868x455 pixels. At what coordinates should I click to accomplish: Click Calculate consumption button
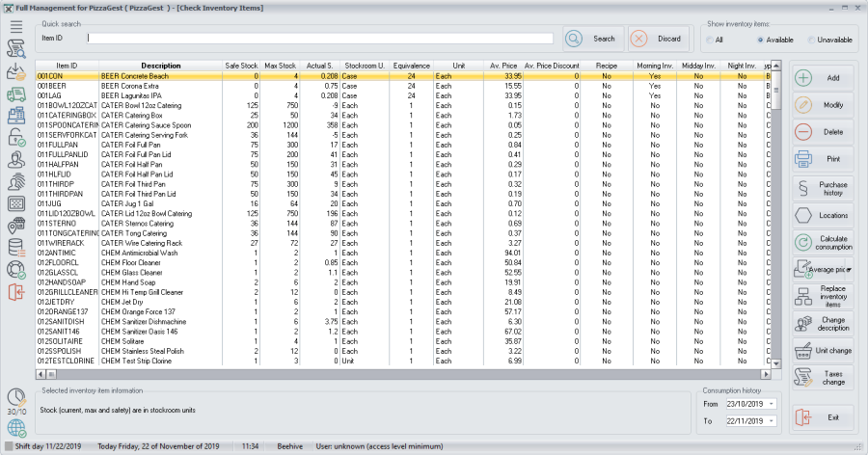[x=822, y=242]
